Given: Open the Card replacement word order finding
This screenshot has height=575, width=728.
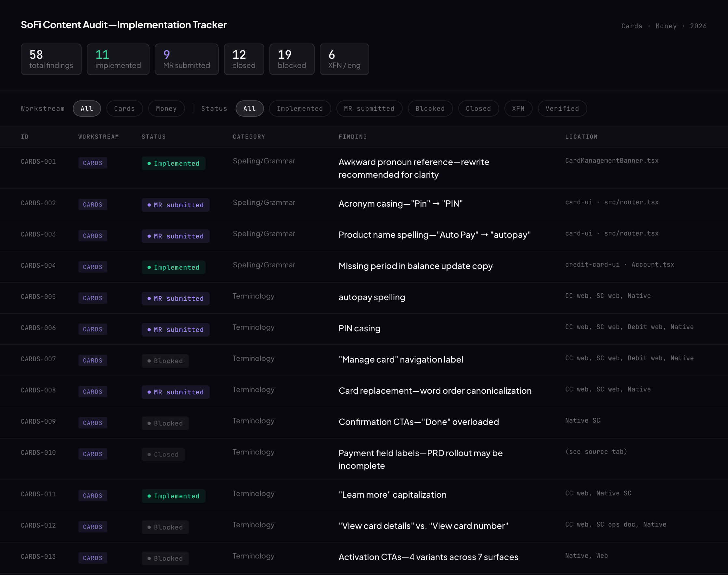Looking at the screenshot, I should pos(435,391).
